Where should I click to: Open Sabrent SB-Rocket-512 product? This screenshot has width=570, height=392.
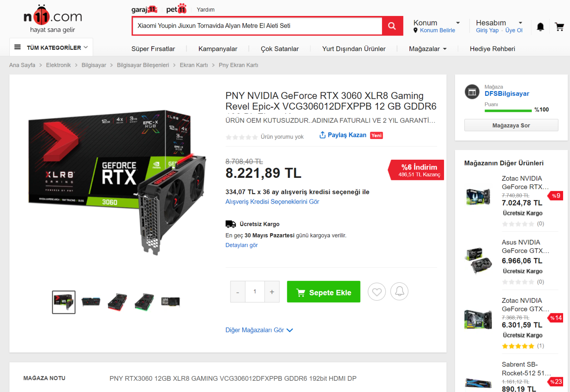526,369
